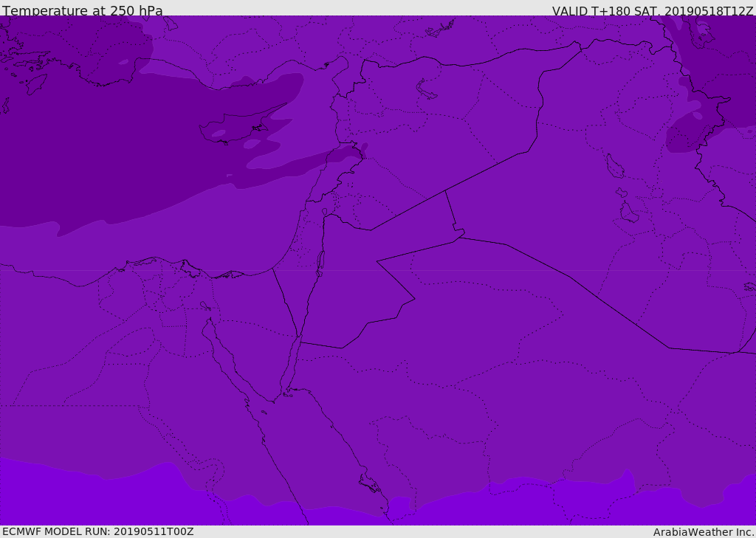Screen dimensions: 756x538
Task: Click the Dead Sea outline on map
Action: point(320,263)
